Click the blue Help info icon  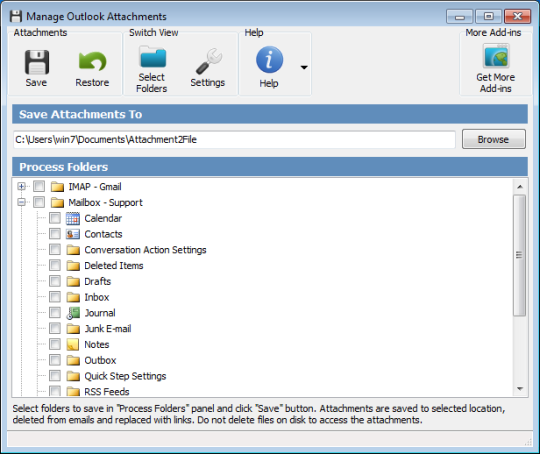269,60
